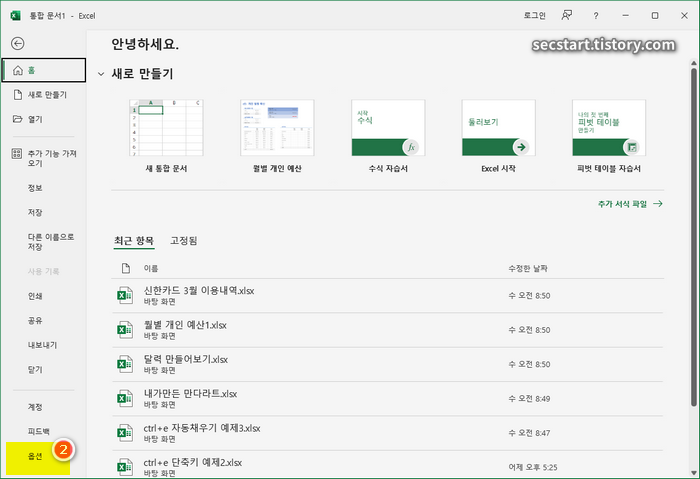
Task: Open help with the question mark icon
Action: pos(596,16)
